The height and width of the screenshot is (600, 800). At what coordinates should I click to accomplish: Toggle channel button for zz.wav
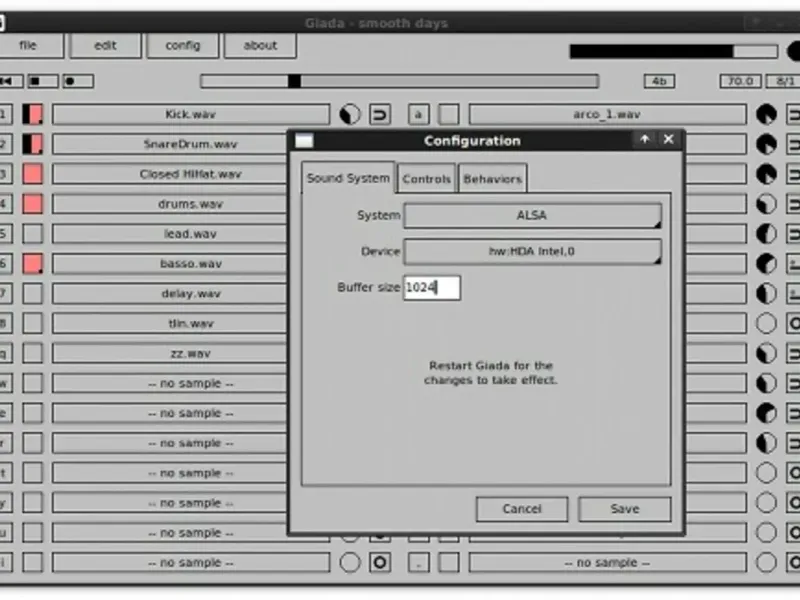[33, 354]
